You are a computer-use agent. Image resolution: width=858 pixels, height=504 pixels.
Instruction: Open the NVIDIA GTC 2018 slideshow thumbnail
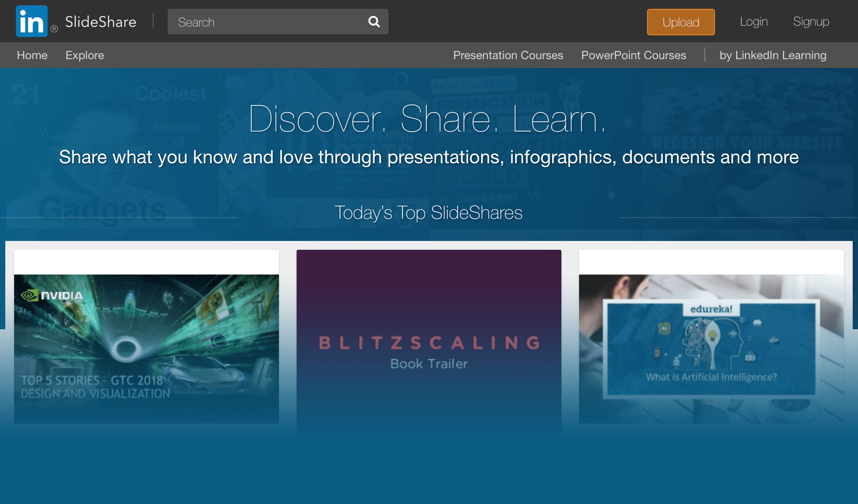pos(147,349)
